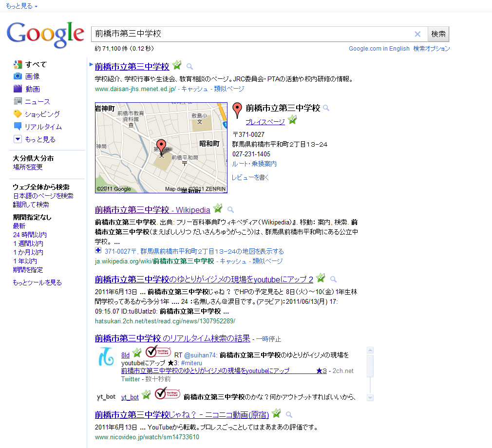This screenshot has height=448, width=492.
Task: Clear the search query with the X icon
Action: tap(417, 34)
